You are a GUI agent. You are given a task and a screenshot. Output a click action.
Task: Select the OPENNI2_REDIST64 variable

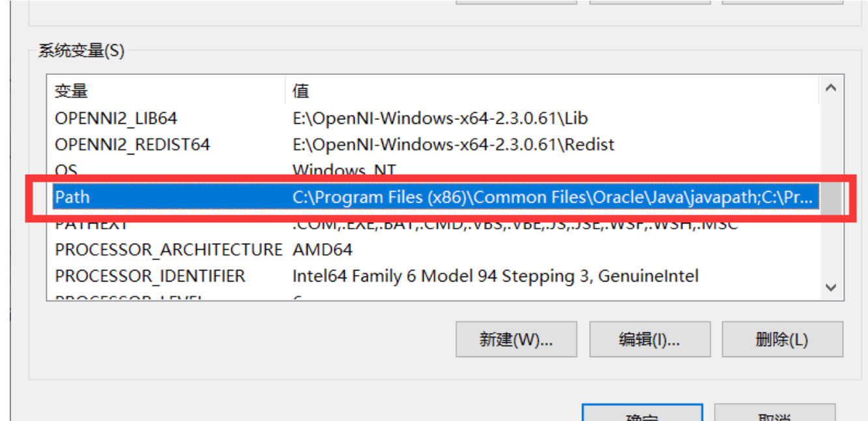point(132,145)
